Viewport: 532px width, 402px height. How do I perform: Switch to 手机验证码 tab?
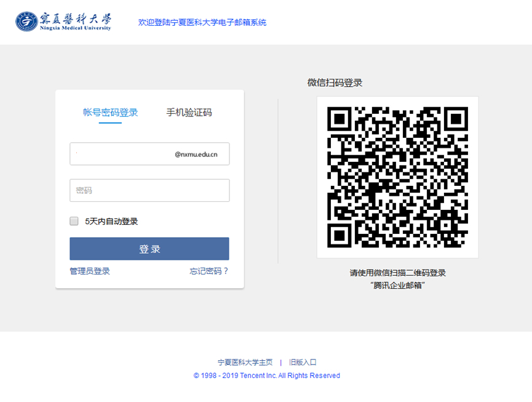tap(189, 113)
